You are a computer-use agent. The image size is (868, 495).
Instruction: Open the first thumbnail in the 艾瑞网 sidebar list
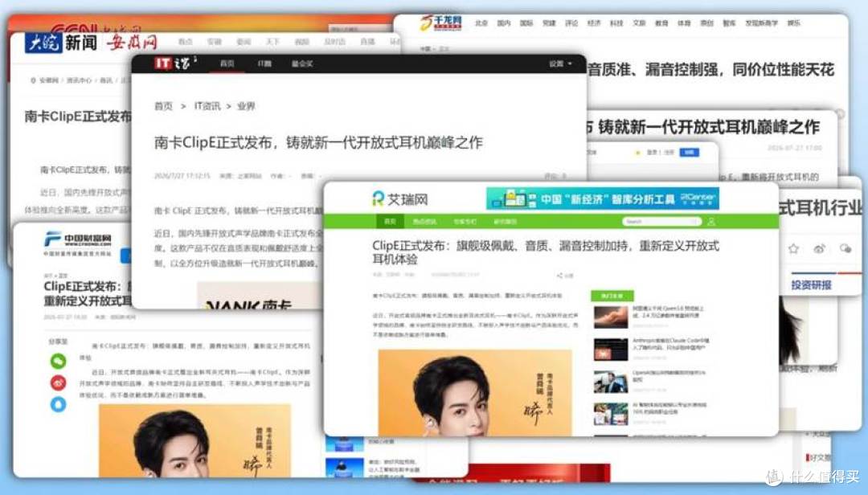(x=610, y=317)
